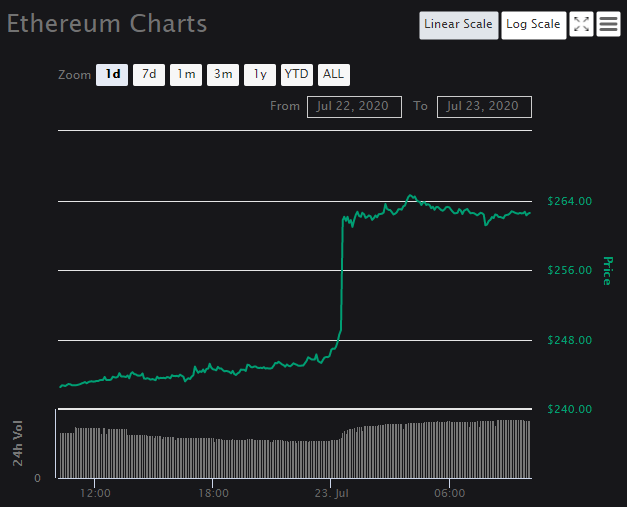Click the 23. Jul date axis label
The image size is (627, 507).
coord(331,493)
